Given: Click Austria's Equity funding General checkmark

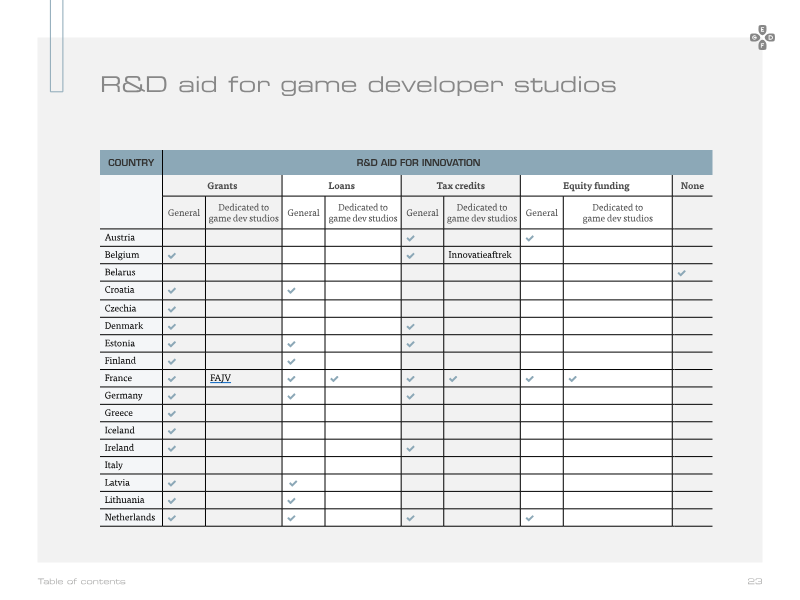Looking at the screenshot, I should (530, 238).
